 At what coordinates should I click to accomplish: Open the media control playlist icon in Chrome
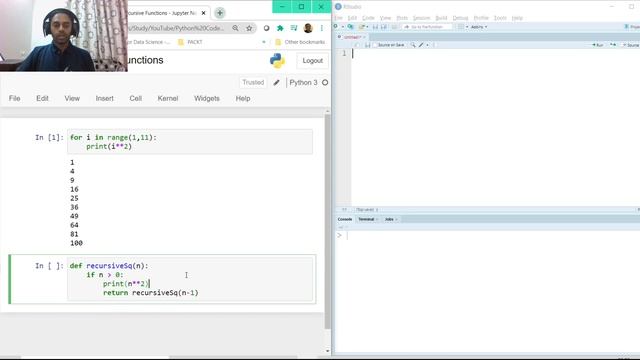click(294, 28)
